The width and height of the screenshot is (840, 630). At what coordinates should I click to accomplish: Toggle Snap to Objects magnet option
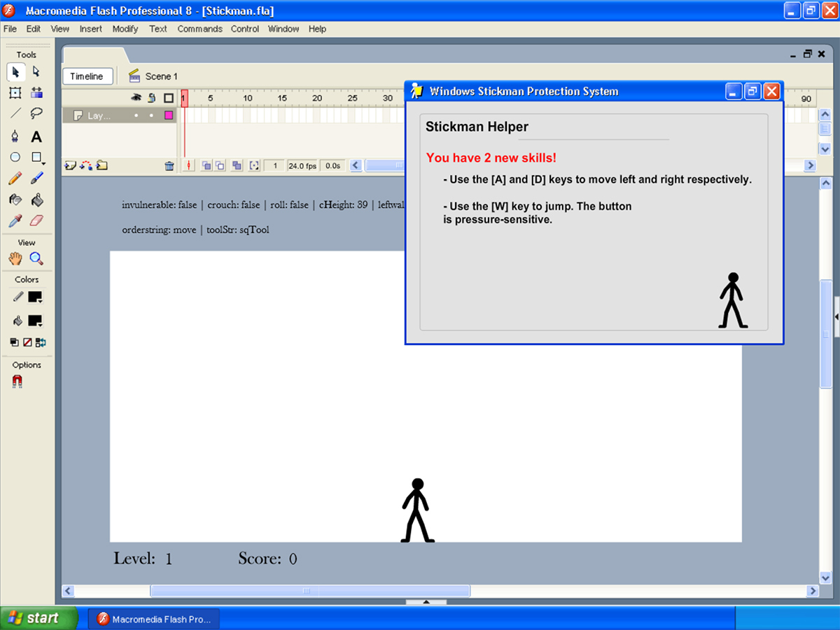(x=17, y=381)
